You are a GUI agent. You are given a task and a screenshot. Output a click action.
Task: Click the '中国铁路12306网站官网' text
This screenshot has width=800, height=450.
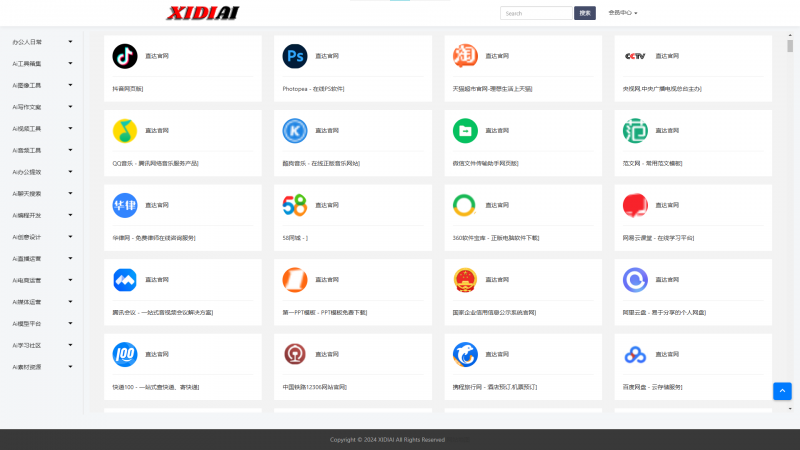click(315, 387)
